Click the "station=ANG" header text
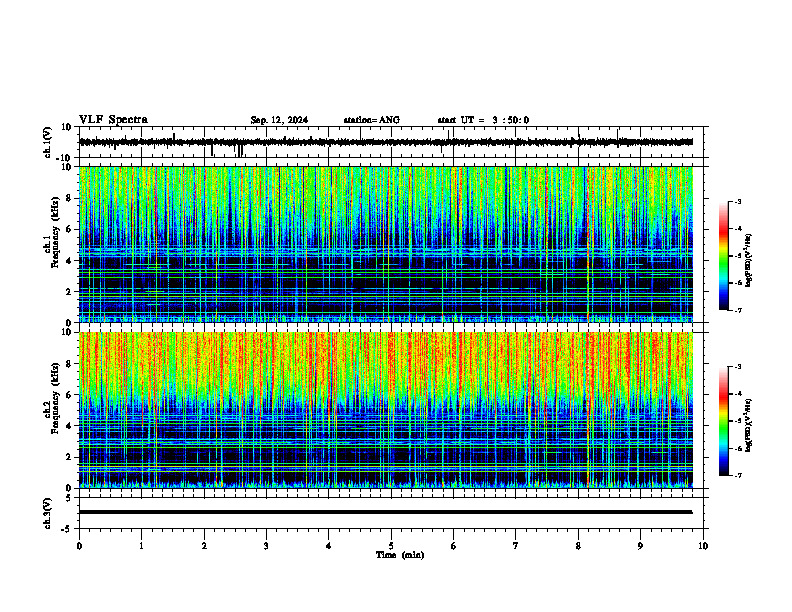792x612 pixels. [372, 120]
